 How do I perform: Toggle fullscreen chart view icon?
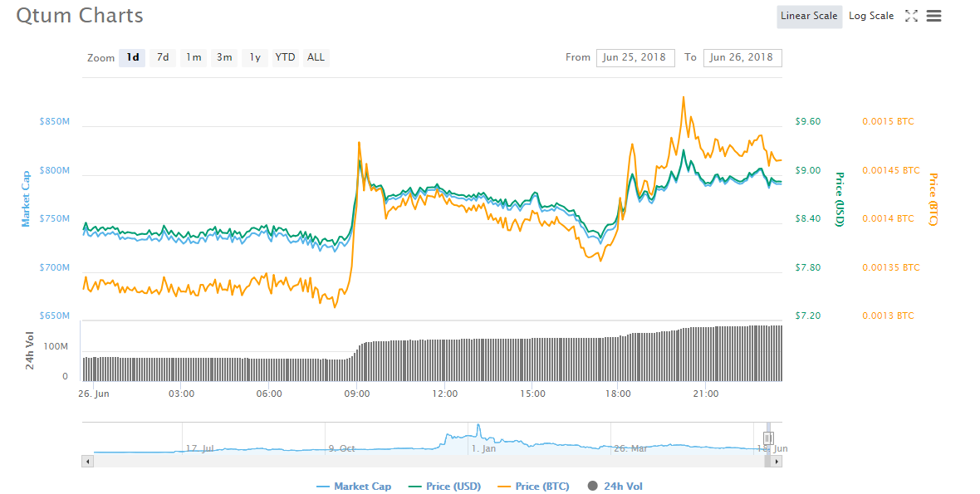point(911,17)
